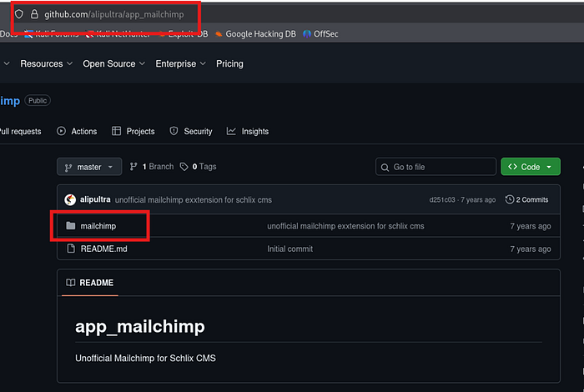Switch to the Projects tab
Screen dimensions: 584x392
tap(133, 132)
